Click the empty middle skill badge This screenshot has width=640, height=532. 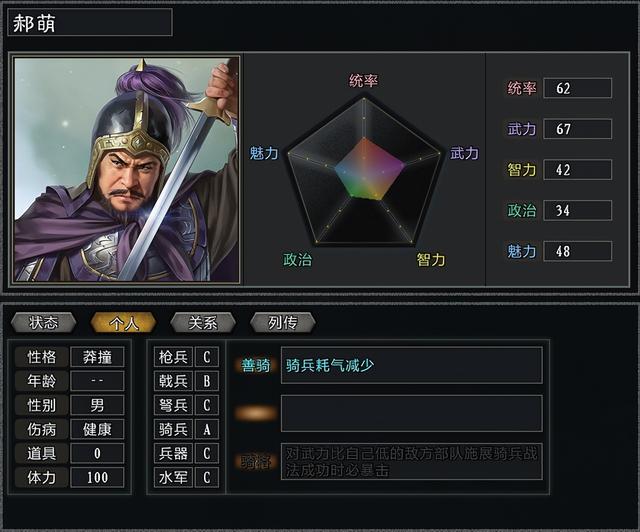(x=255, y=413)
